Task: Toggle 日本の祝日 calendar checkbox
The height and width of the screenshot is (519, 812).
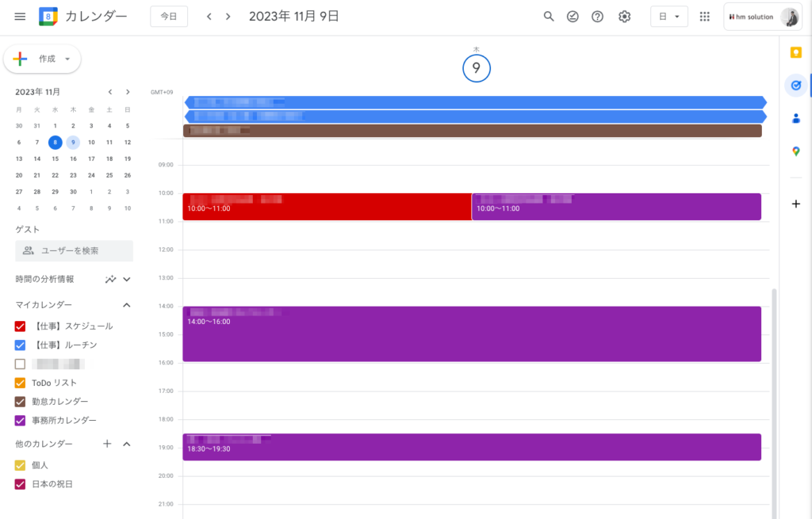Action: tap(20, 484)
